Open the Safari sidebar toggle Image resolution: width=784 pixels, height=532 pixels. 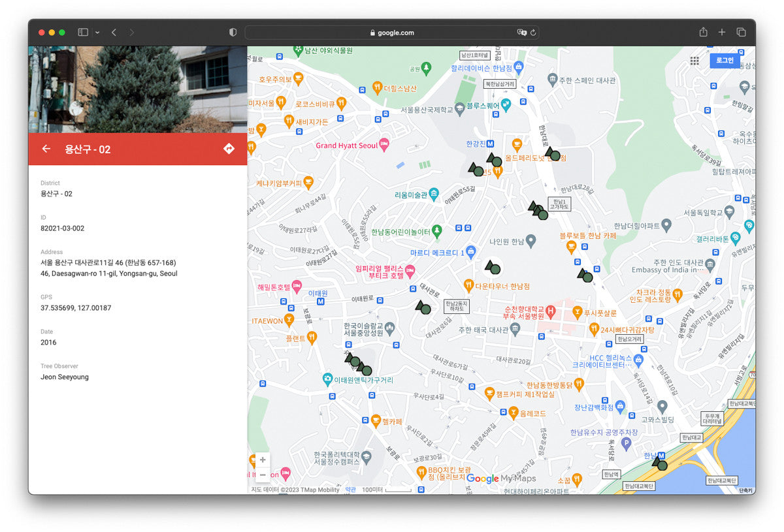pyautogui.click(x=83, y=32)
